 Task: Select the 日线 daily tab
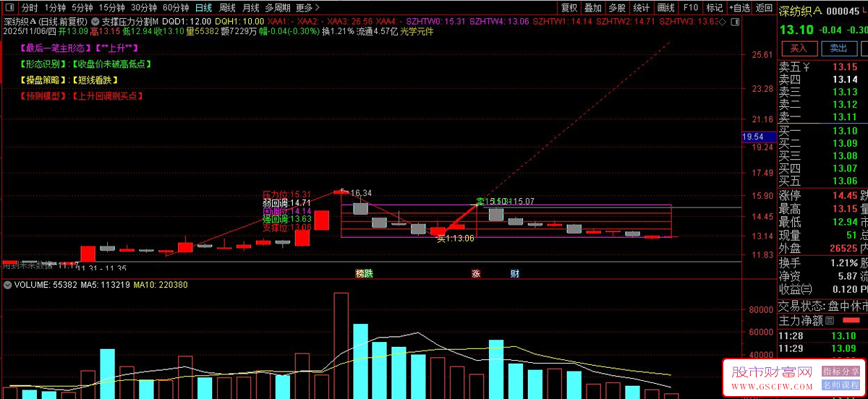click(203, 8)
